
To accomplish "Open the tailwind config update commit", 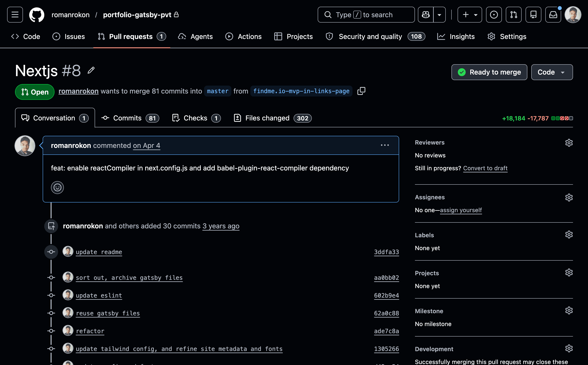I will point(179,349).
